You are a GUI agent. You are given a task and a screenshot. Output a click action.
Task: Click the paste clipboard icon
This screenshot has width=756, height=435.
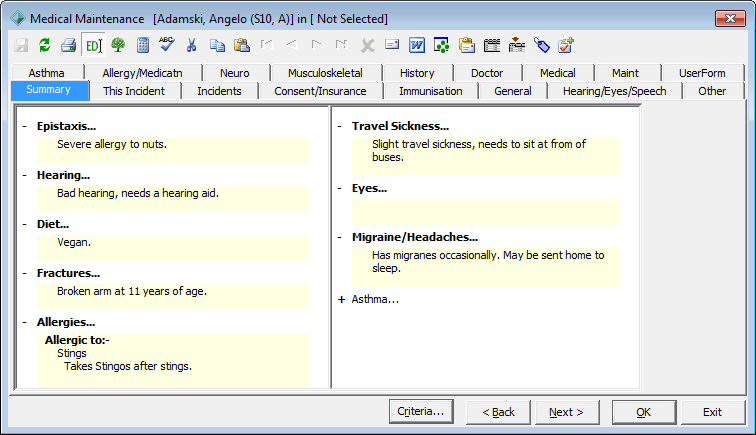242,45
